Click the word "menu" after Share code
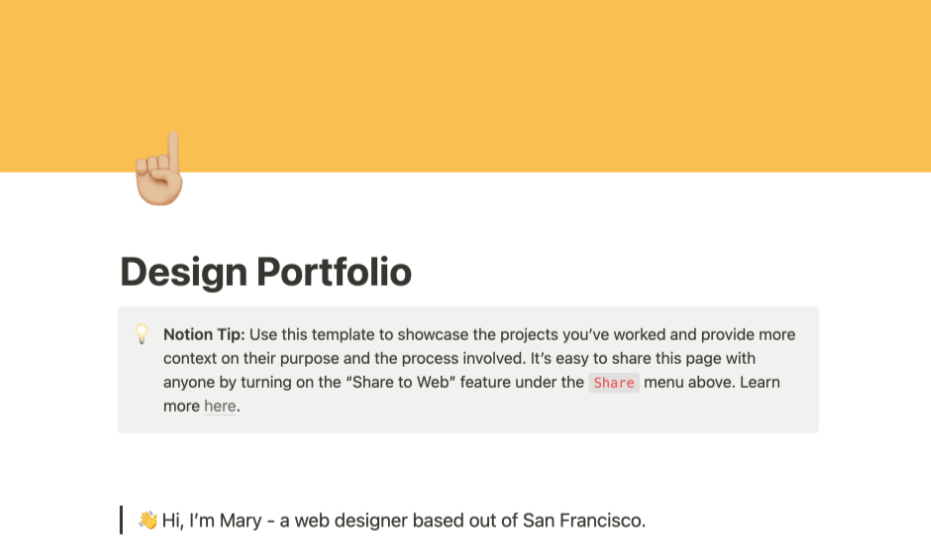Image resolution: width=931 pixels, height=545 pixels. click(x=665, y=382)
